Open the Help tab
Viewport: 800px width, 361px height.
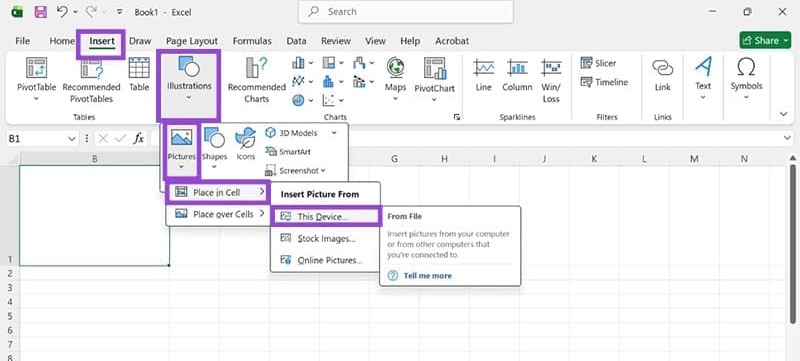click(x=410, y=41)
